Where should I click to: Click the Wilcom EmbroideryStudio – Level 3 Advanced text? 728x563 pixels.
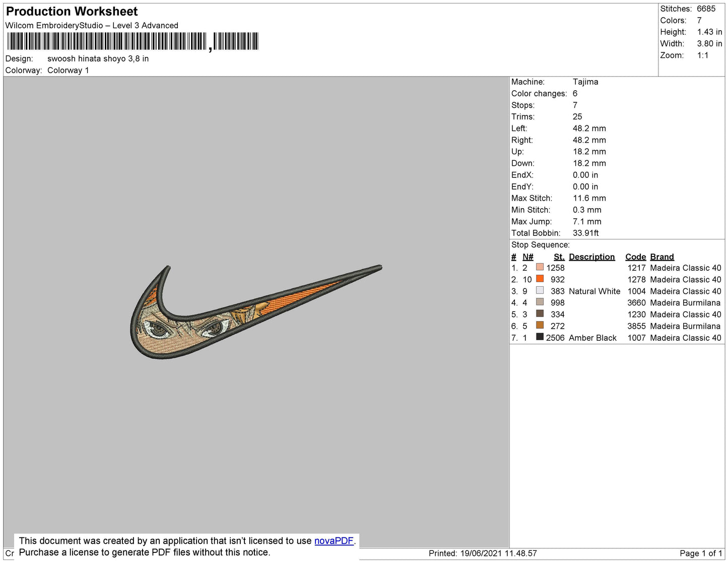[92, 25]
